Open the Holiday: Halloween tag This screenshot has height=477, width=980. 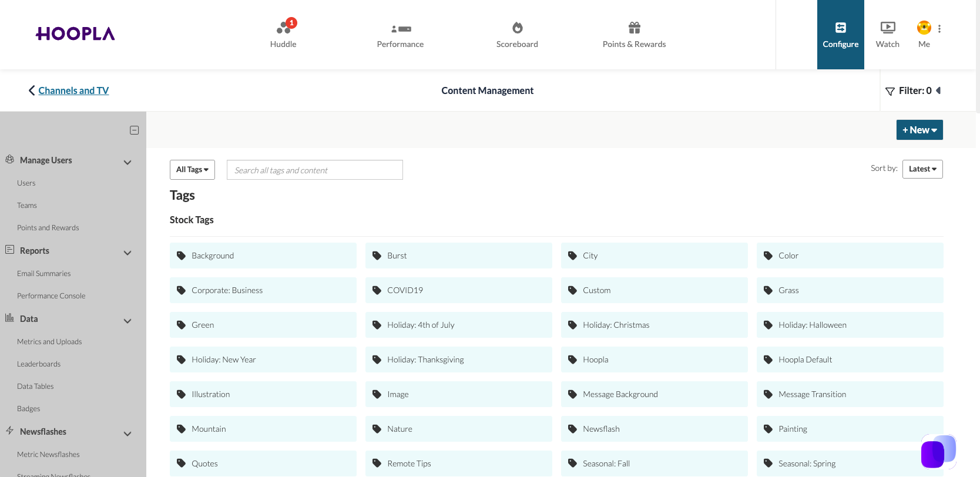coord(850,325)
